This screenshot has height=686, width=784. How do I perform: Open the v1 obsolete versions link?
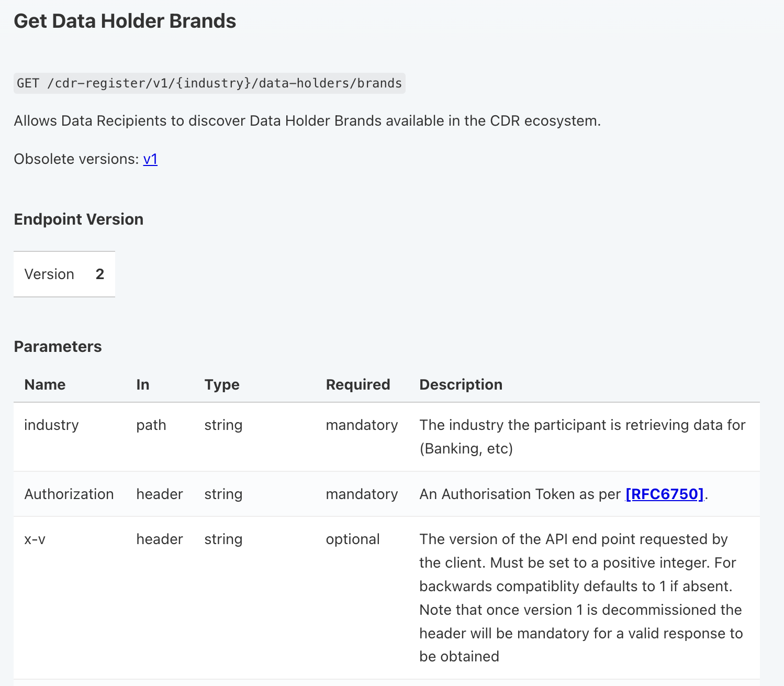click(150, 159)
